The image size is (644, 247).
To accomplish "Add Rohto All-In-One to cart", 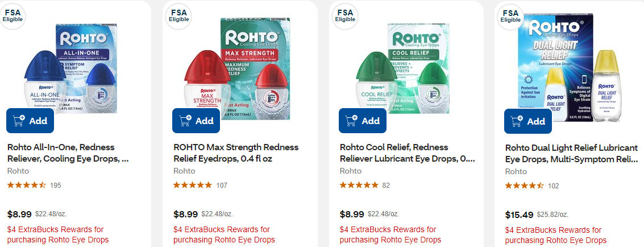I will [30, 121].
